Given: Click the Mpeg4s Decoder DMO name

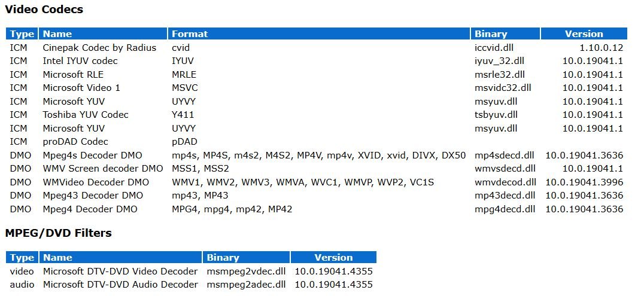Looking at the screenshot, I should click(92, 155).
